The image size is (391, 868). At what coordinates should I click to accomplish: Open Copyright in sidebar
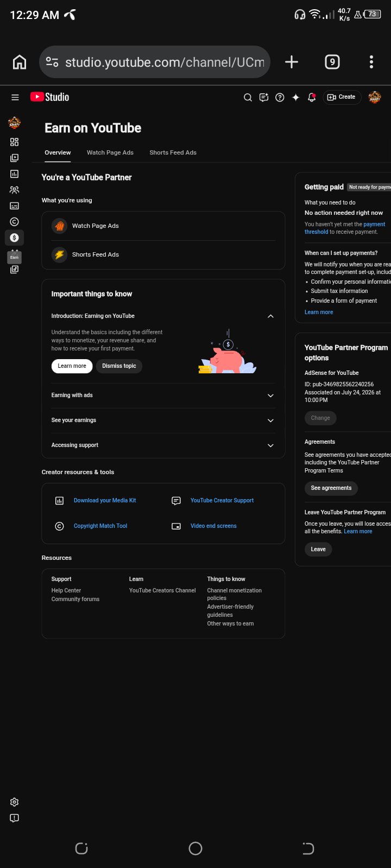click(x=15, y=221)
